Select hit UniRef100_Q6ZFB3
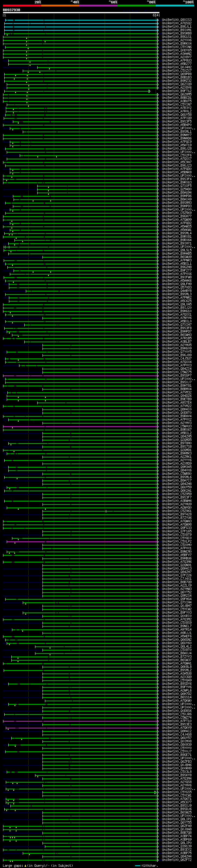 coord(176,761)
